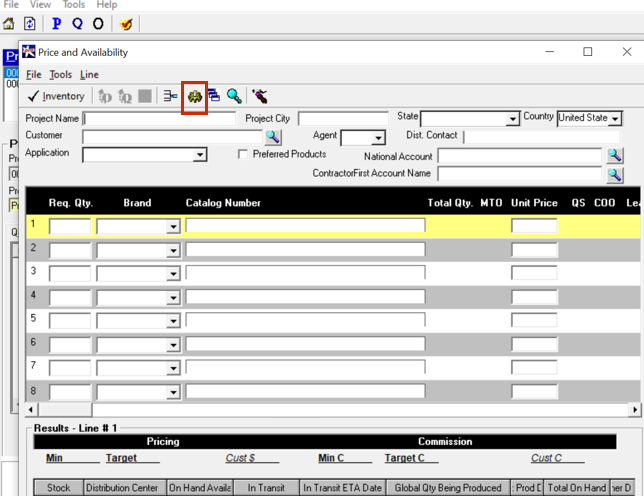Screen dimensions: 644x496
Task: Open the Brand dropdown on line 3
Action: click(x=173, y=274)
